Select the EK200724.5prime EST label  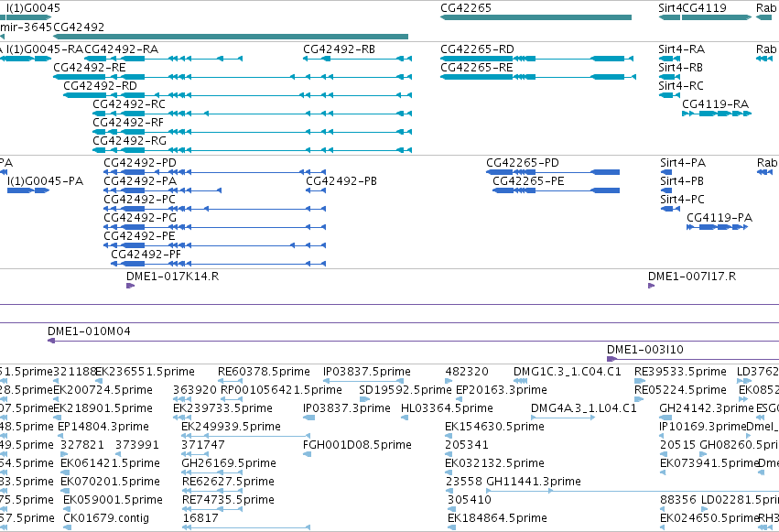click(103, 390)
